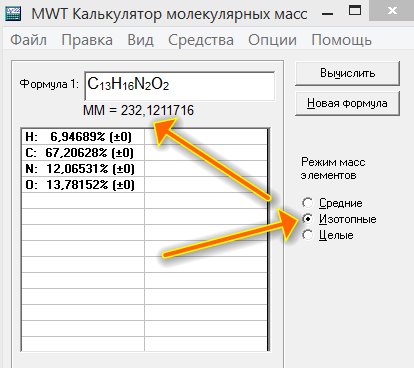Click the Вычислить button
414x368 pixels.
point(347,73)
